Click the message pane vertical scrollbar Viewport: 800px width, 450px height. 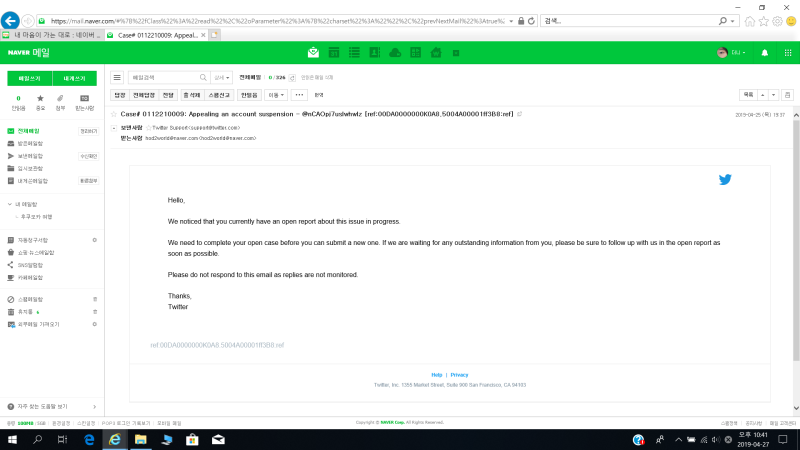coord(796,240)
